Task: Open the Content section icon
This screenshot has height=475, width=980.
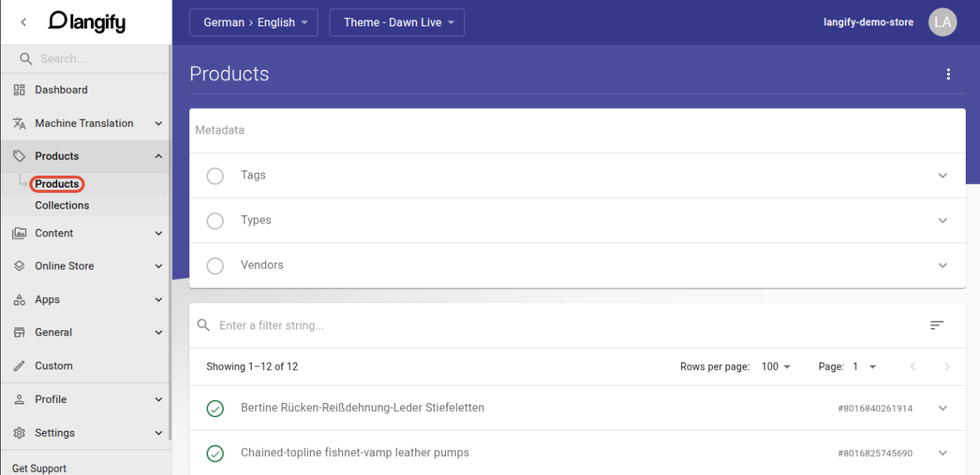Action: coord(20,233)
